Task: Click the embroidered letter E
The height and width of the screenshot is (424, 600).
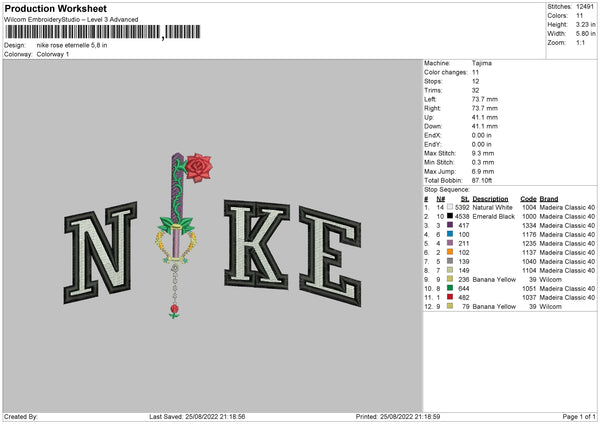Action: coord(330,256)
